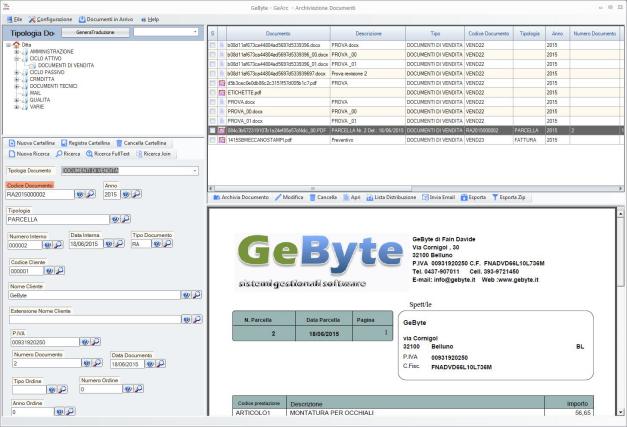Open the File menu
The width and height of the screenshot is (627, 427).
[x=14, y=19]
